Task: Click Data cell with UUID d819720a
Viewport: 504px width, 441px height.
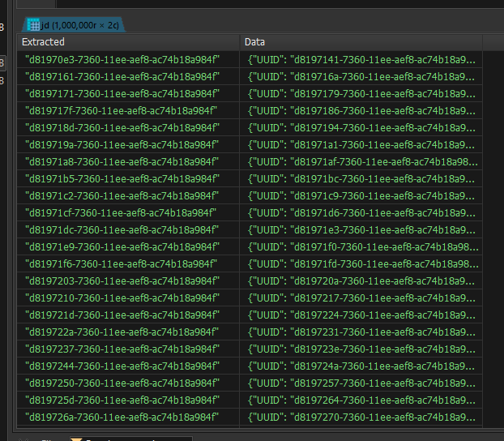Action: click(x=361, y=281)
